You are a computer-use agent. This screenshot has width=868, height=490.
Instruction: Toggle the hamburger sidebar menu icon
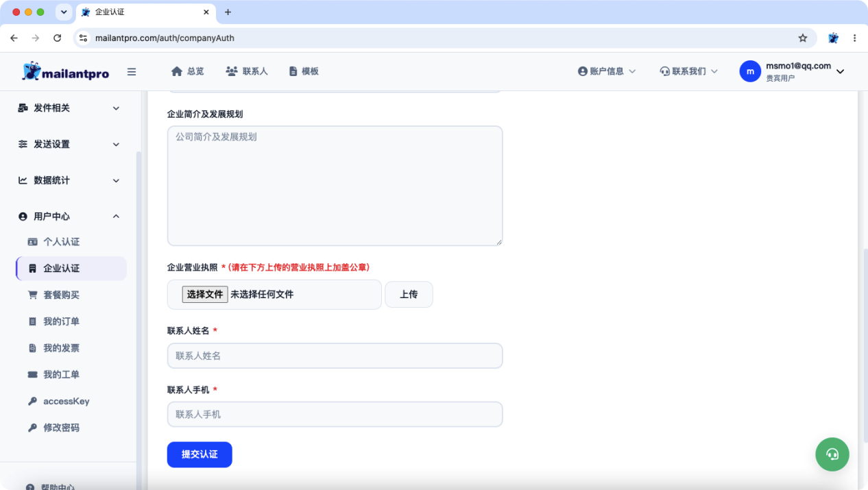(x=132, y=72)
